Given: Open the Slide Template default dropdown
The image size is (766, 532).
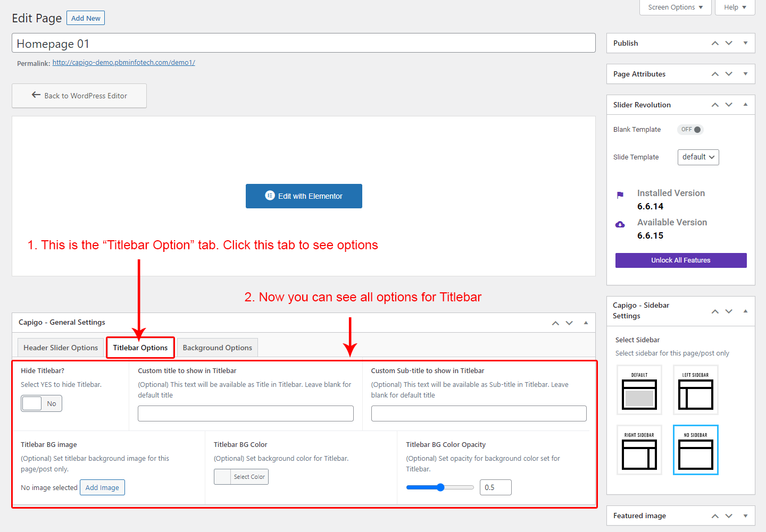Looking at the screenshot, I should [698, 157].
